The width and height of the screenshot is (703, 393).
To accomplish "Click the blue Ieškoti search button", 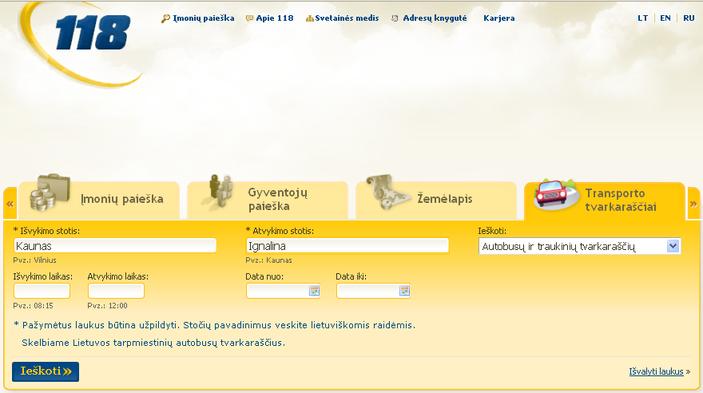I will click(46, 371).
